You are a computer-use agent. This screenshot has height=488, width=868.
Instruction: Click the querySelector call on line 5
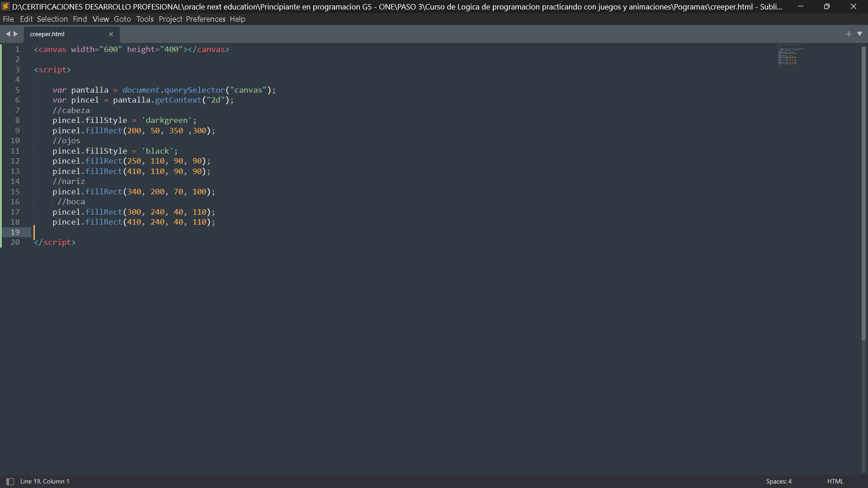pos(194,90)
